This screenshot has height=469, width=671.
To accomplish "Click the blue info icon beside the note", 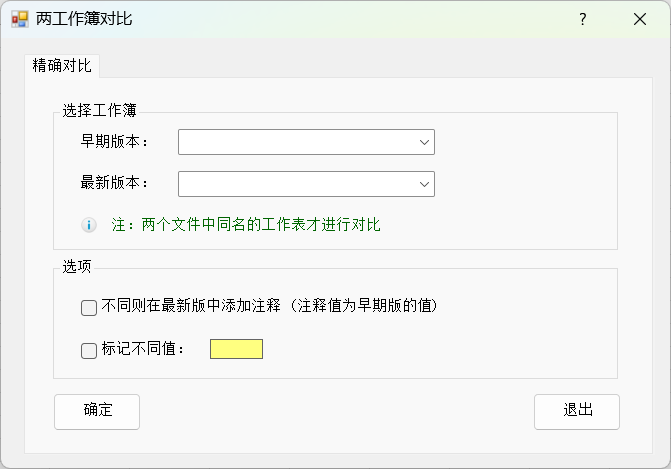I will pyautogui.click(x=89, y=225).
